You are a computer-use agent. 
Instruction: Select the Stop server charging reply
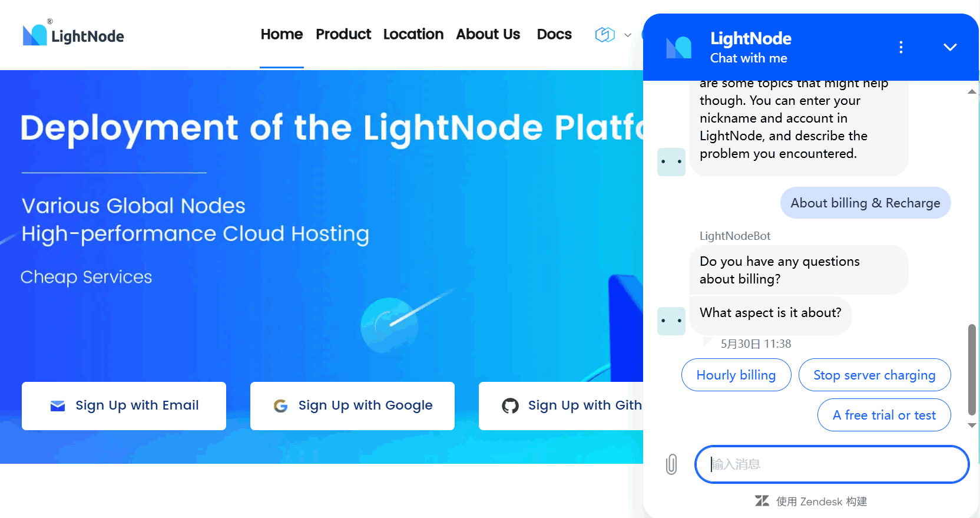(875, 375)
